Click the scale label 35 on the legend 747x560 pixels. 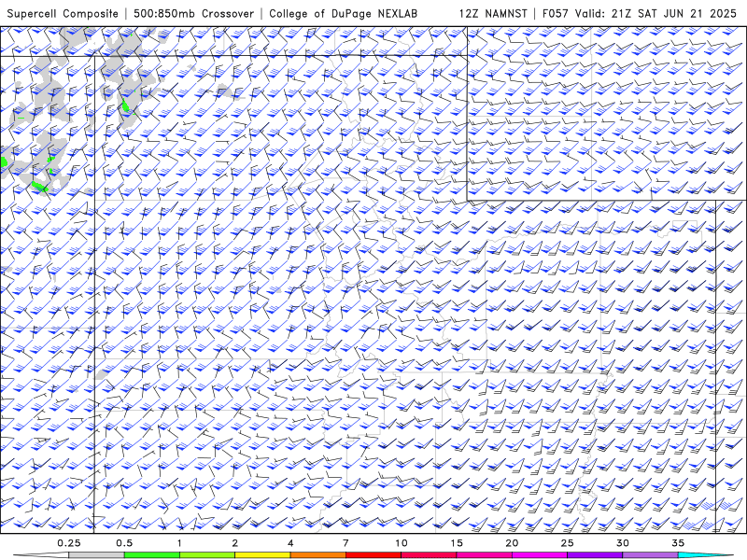678,543
